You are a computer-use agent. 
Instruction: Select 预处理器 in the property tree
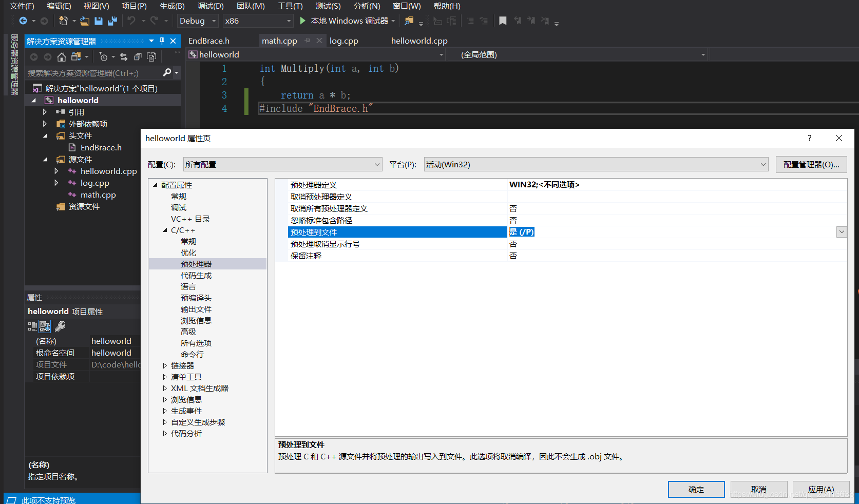pos(196,264)
